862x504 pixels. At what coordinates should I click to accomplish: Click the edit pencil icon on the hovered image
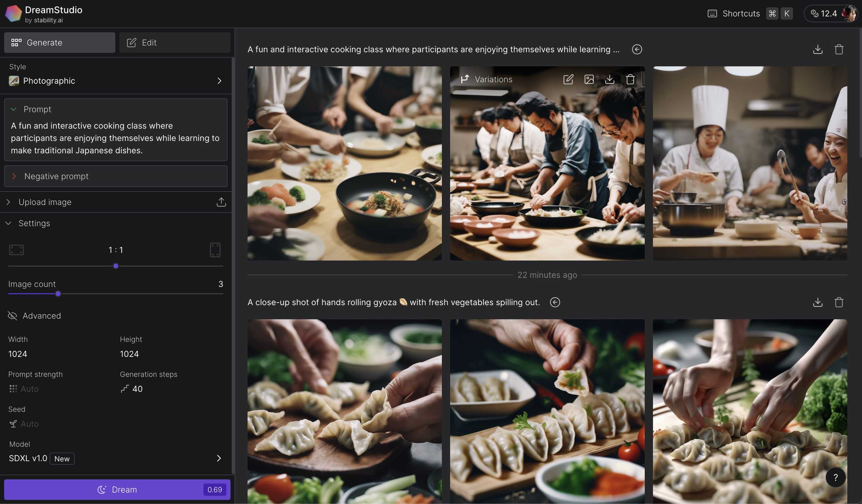coord(568,79)
